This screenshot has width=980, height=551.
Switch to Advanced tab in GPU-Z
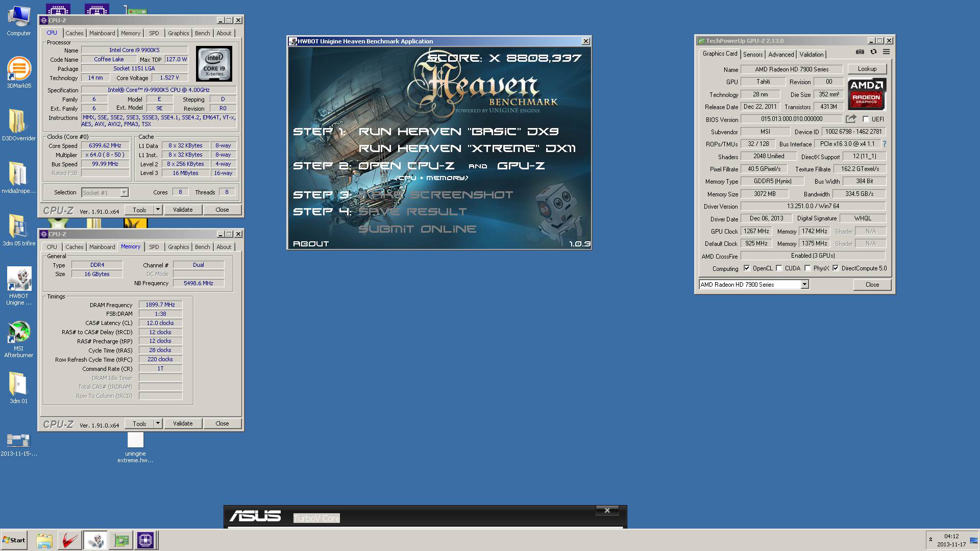pos(781,55)
